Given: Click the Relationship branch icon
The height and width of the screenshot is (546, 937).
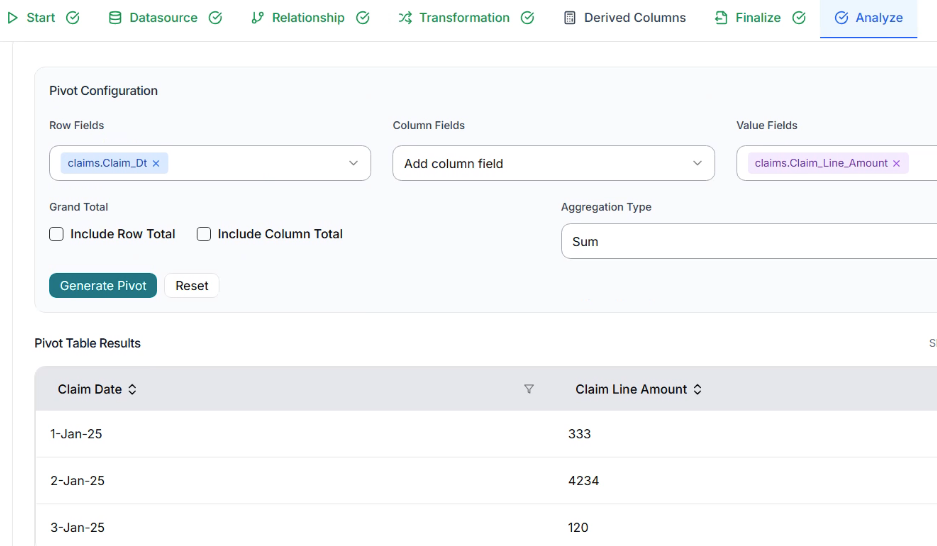Looking at the screenshot, I should [257, 18].
